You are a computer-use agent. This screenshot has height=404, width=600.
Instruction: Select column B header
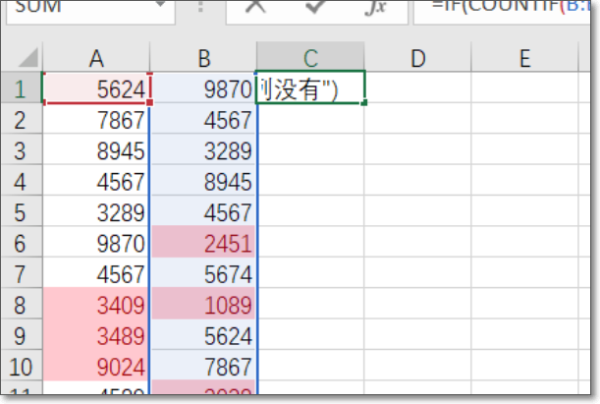[203, 57]
